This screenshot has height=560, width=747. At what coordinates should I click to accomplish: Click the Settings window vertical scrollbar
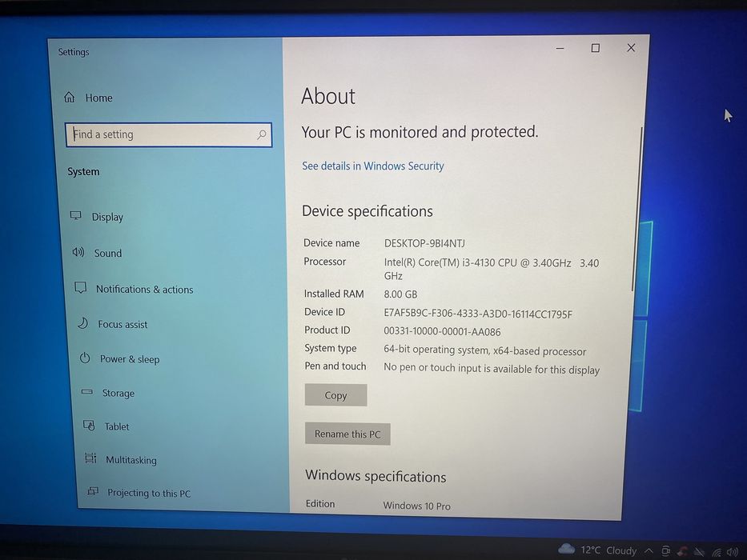(x=636, y=210)
